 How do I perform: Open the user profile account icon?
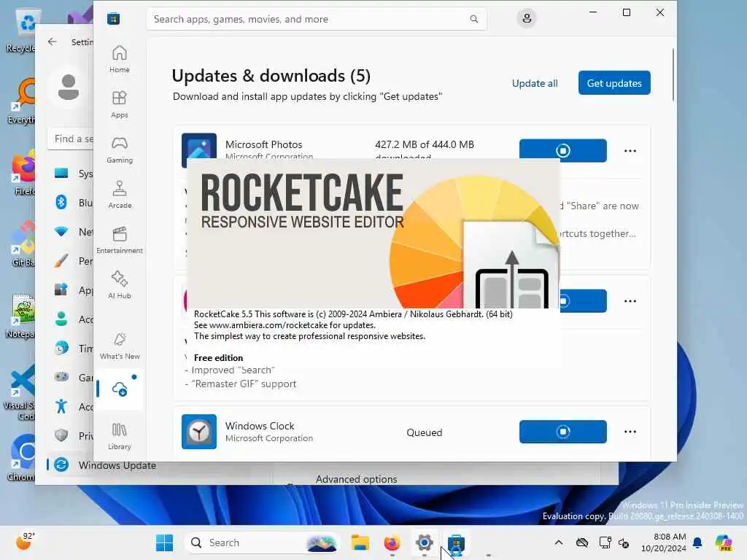[527, 18]
